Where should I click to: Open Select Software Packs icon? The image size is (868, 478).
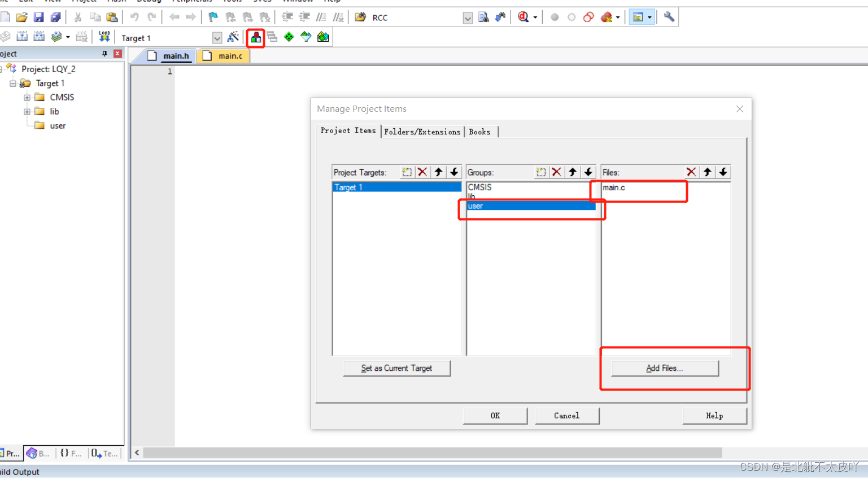[306, 37]
